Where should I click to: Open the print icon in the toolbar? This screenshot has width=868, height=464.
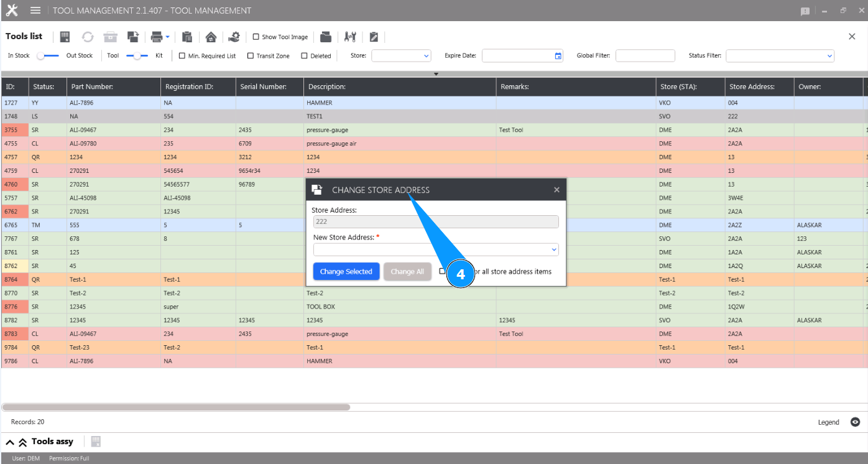pos(157,37)
